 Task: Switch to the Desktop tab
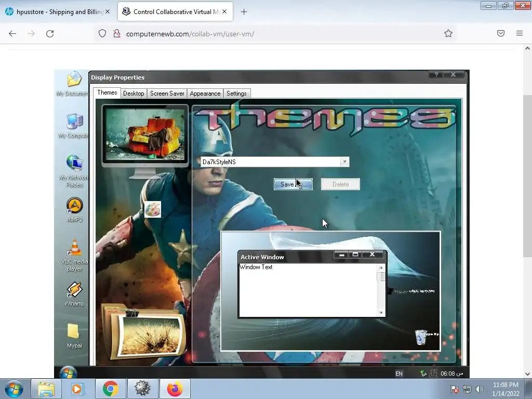(134, 94)
